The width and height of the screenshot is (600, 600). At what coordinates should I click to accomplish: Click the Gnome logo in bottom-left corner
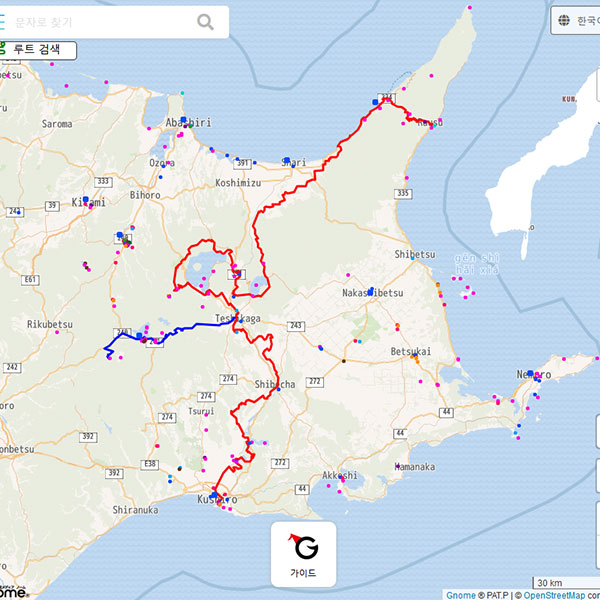12,591
